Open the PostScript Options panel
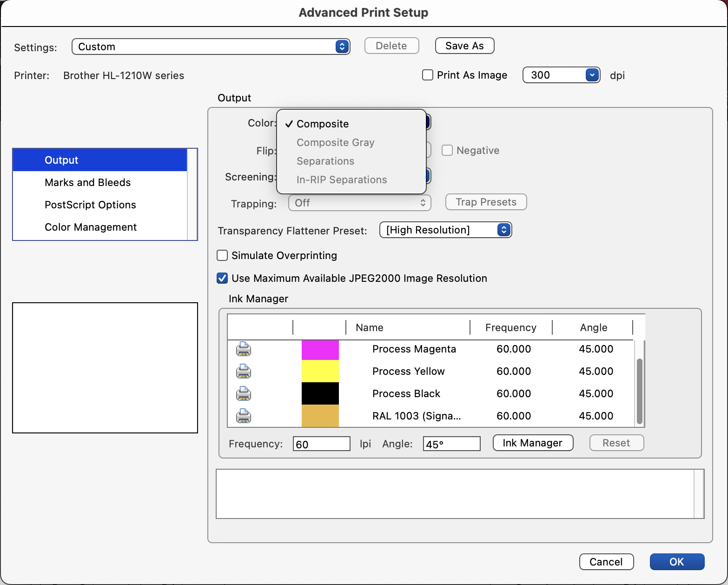Image resolution: width=728 pixels, height=585 pixels. (90, 205)
